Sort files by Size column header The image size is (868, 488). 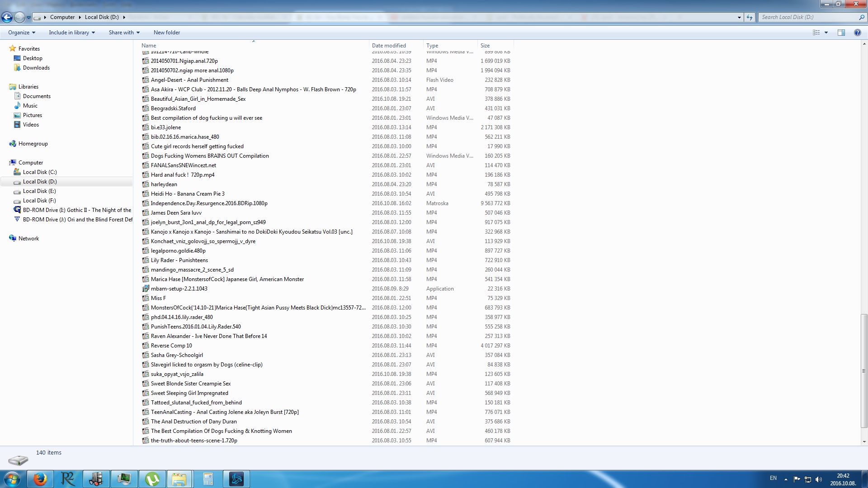495,46
